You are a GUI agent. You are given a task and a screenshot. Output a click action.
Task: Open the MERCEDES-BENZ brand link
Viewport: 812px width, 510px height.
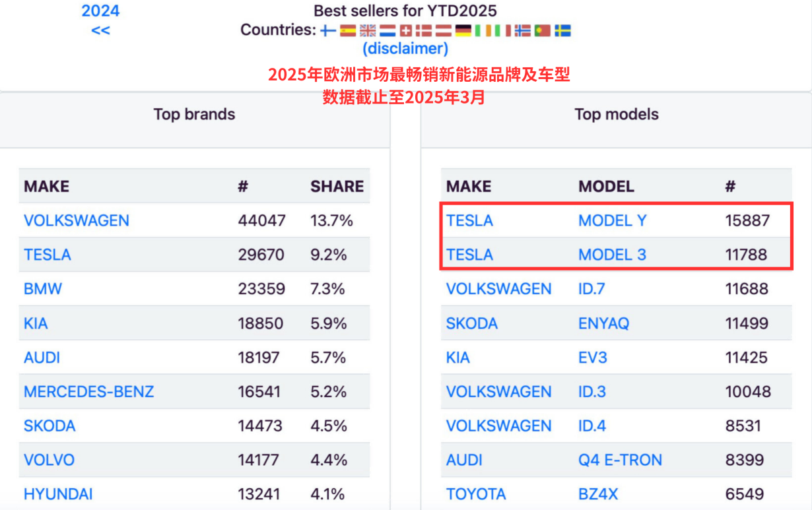point(89,392)
